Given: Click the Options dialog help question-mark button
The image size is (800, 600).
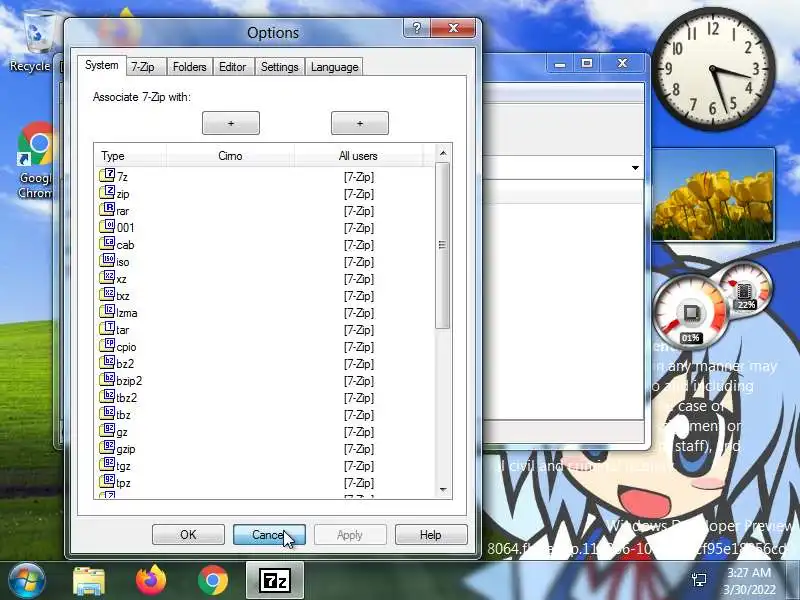Looking at the screenshot, I should click(417, 28).
